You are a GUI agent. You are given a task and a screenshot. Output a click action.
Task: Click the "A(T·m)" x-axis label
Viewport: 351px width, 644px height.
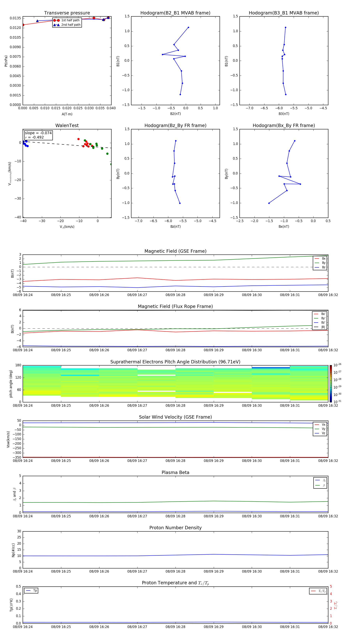[x=67, y=114]
